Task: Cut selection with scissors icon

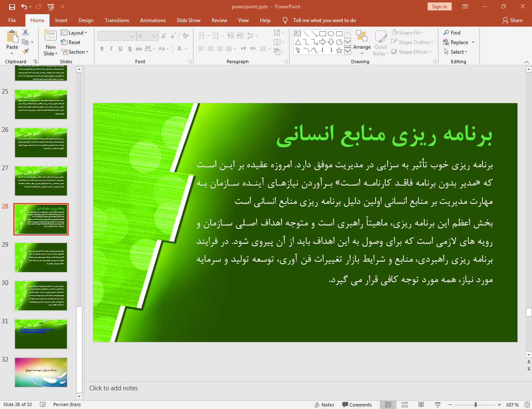Action: click(25, 32)
